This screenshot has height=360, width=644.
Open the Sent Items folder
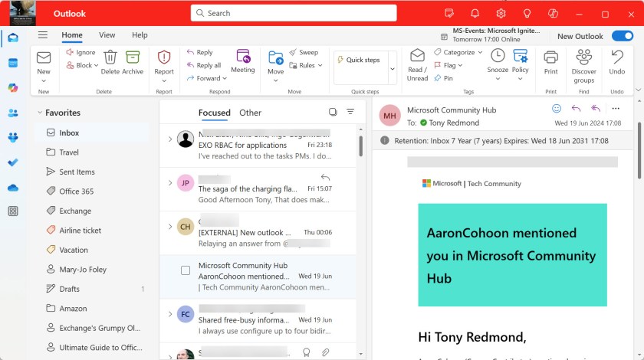point(92,172)
